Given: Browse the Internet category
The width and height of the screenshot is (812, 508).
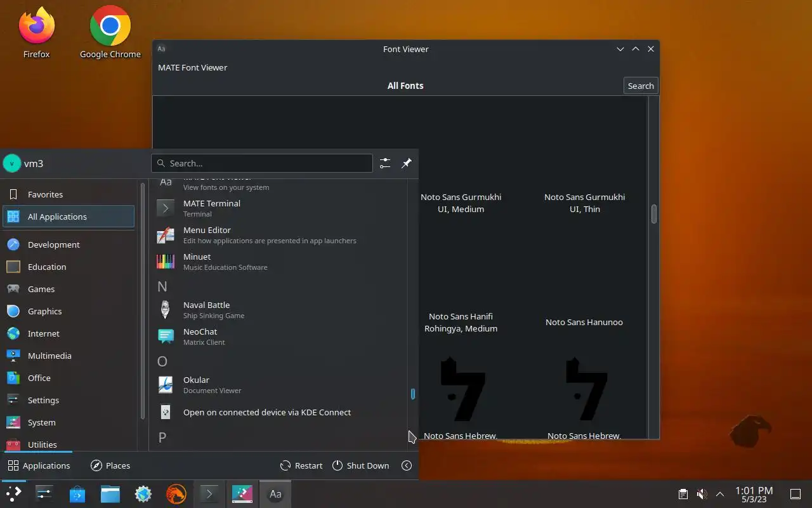Looking at the screenshot, I should pyautogui.click(x=69, y=333).
